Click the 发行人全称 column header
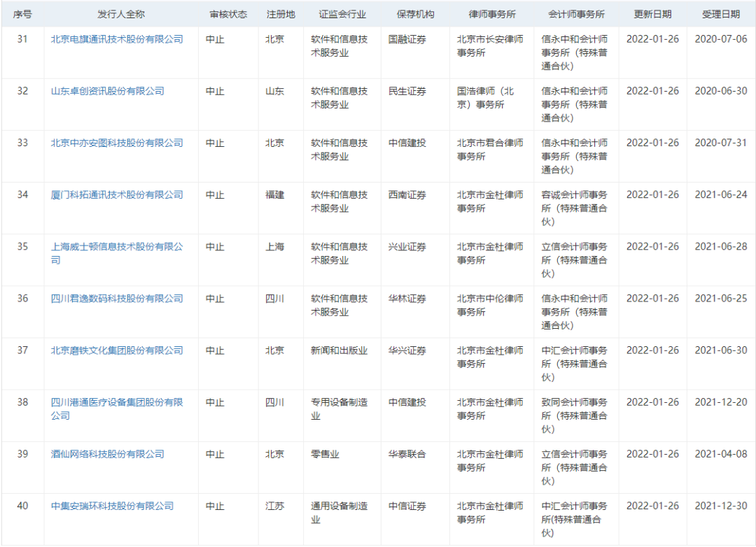The height and width of the screenshot is (547, 756). pyautogui.click(x=121, y=15)
